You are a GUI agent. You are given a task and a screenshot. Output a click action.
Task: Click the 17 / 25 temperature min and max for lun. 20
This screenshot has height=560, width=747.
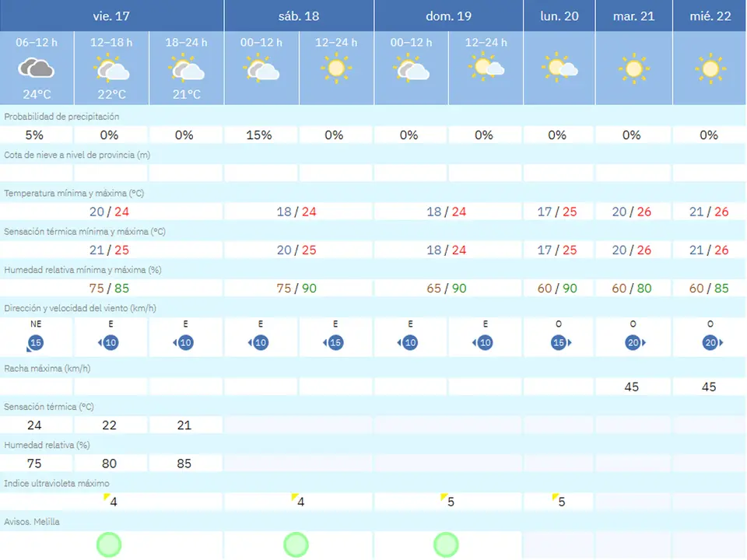tap(557, 212)
